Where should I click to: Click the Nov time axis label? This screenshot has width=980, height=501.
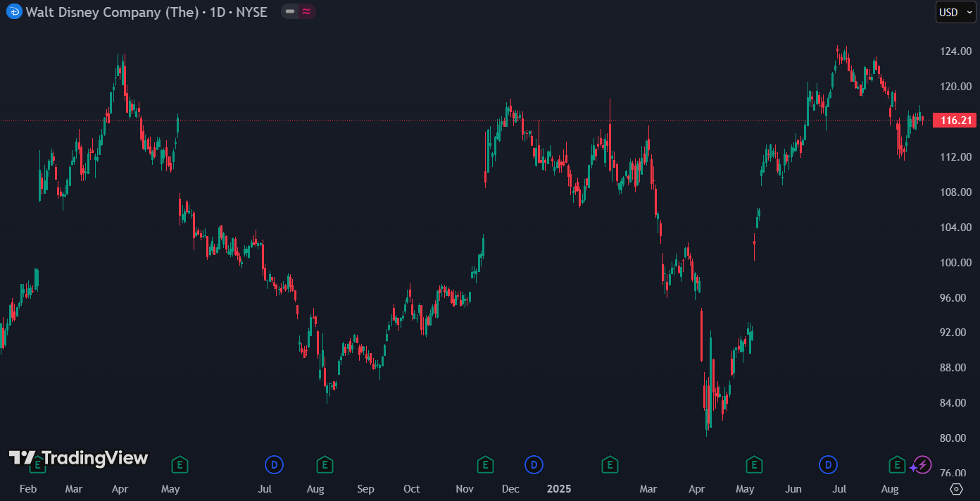[464, 489]
